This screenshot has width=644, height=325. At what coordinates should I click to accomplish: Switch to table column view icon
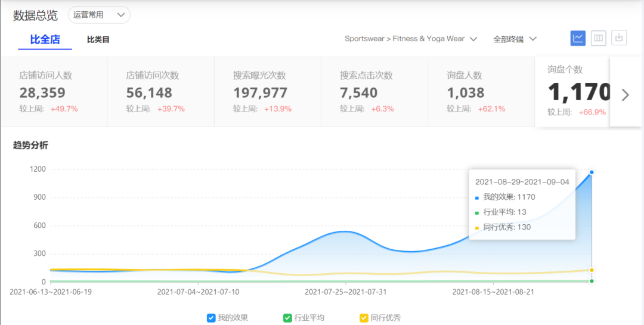[x=599, y=38]
